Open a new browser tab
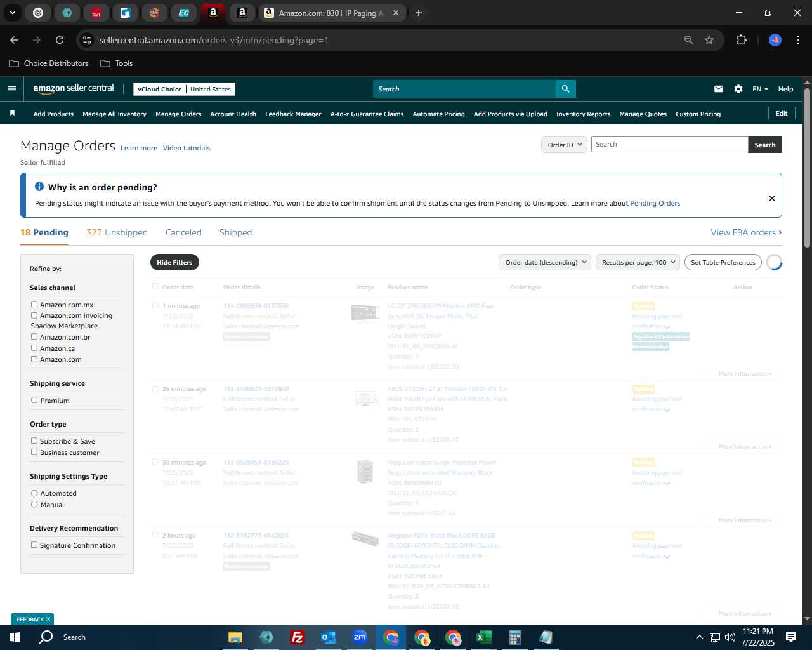 point(419,13)
